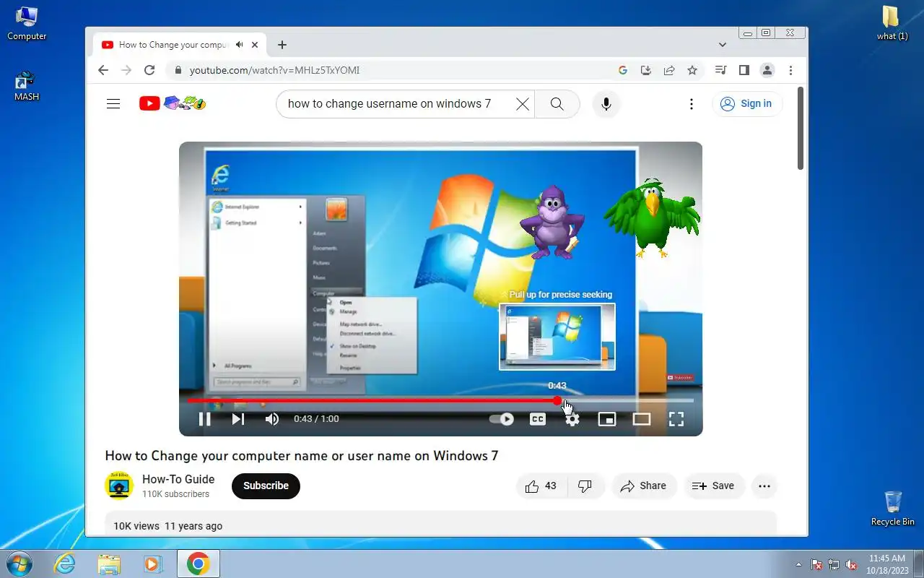Enter full screen mode
The width and height of the screenshot is (924, 578).
pyautogui.click(x=676, y=419)
